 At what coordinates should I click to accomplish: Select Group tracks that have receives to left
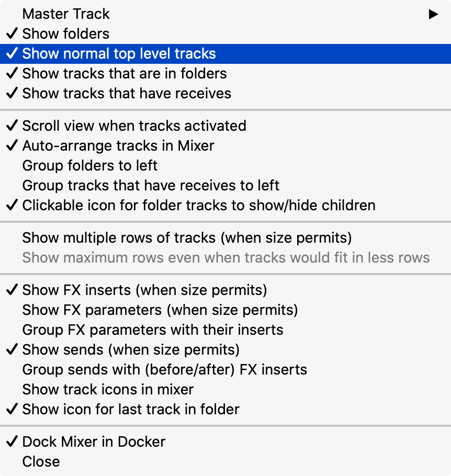[151, 186]
